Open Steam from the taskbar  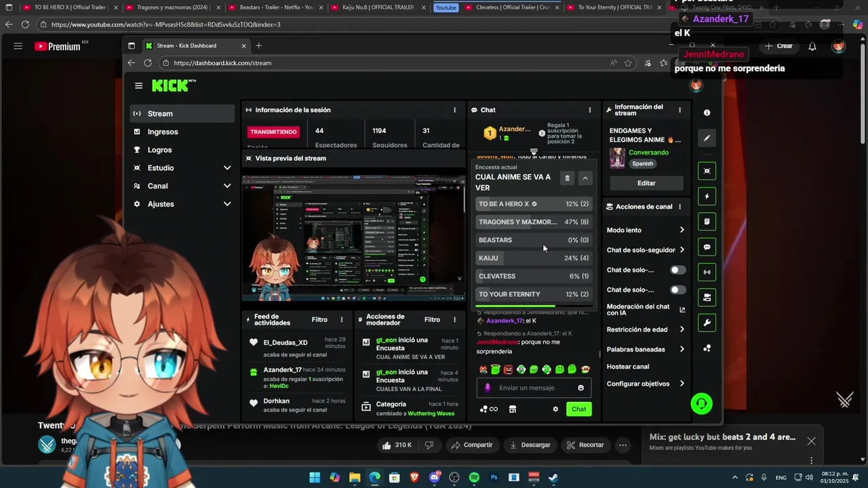click(x=553, y=477)
